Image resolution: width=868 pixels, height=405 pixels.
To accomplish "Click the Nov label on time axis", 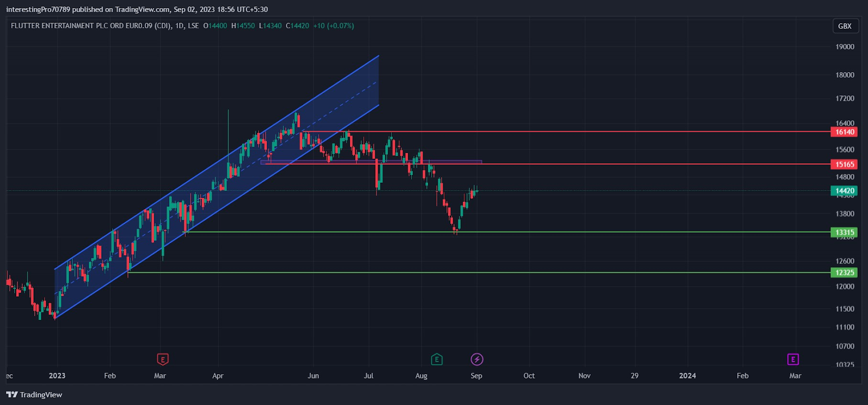I will click(584, 376).
